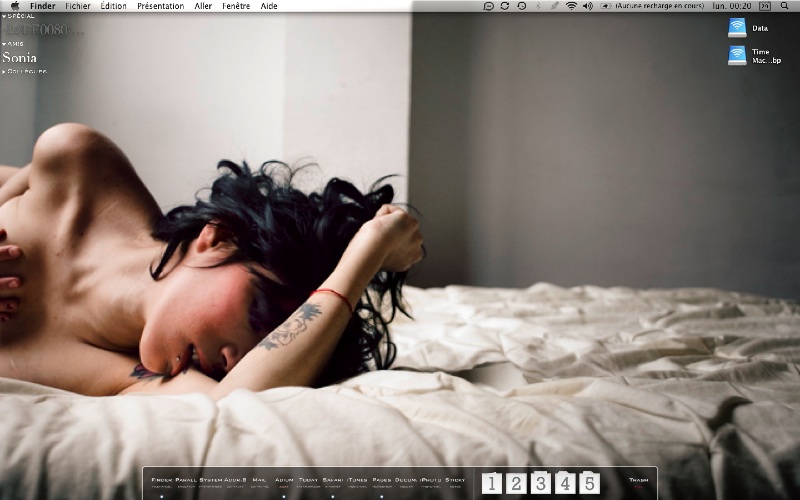Open the Time Machine backup drive icon
Image resolution: width=800 pixels, height=500 pixels.
point(737,55)
